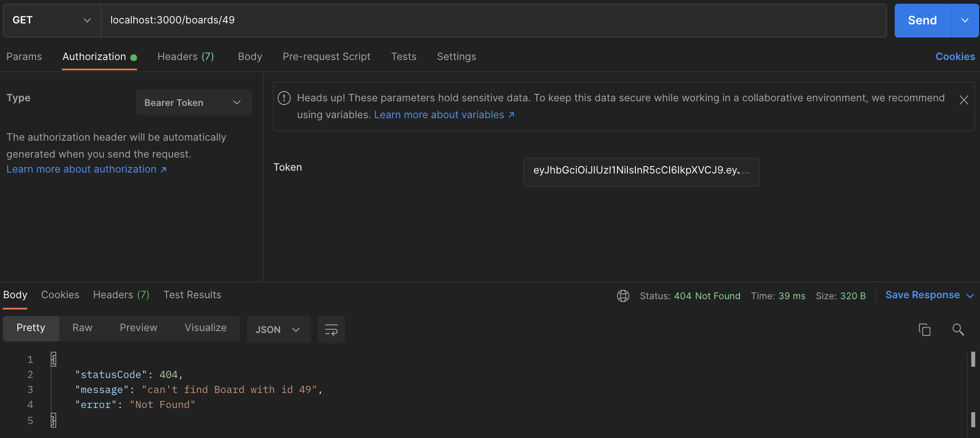Click the request URL field
The image size is (980, 438).
tap(493, 20)
